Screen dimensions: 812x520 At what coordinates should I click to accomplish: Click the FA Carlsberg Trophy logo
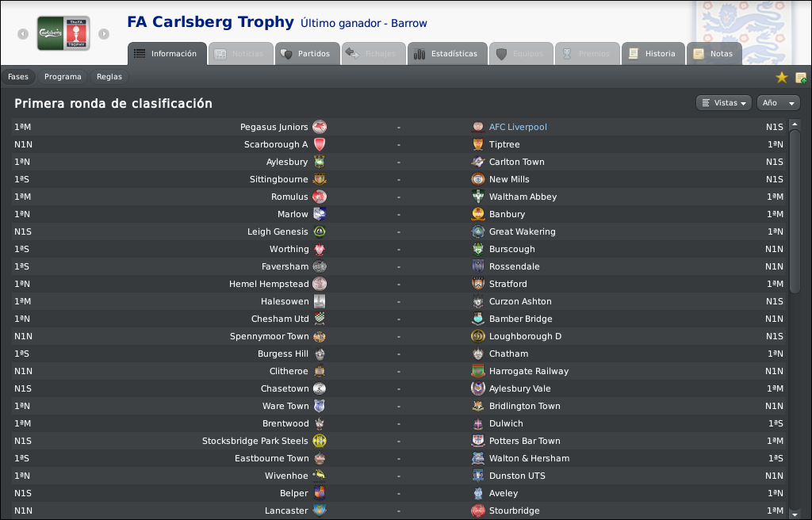(x=63, y=33)
